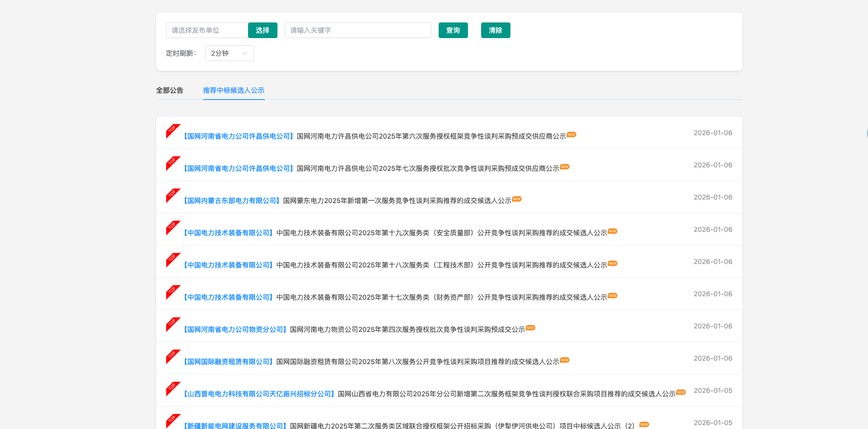This screenshot has height=429, width=868.
Task: Click NEW badge on 第十九次服务类 announcement
Action: click(x=612, y=231)
